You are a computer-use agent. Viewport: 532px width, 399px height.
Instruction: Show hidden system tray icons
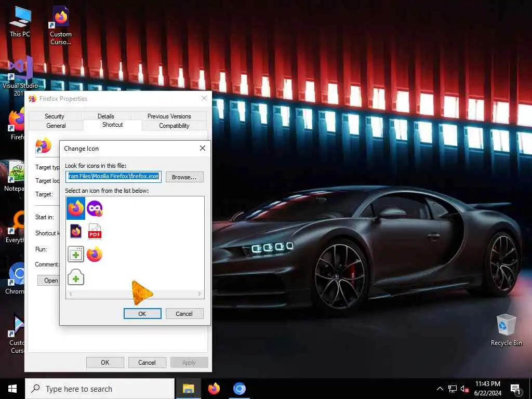(x=440, y=389)
